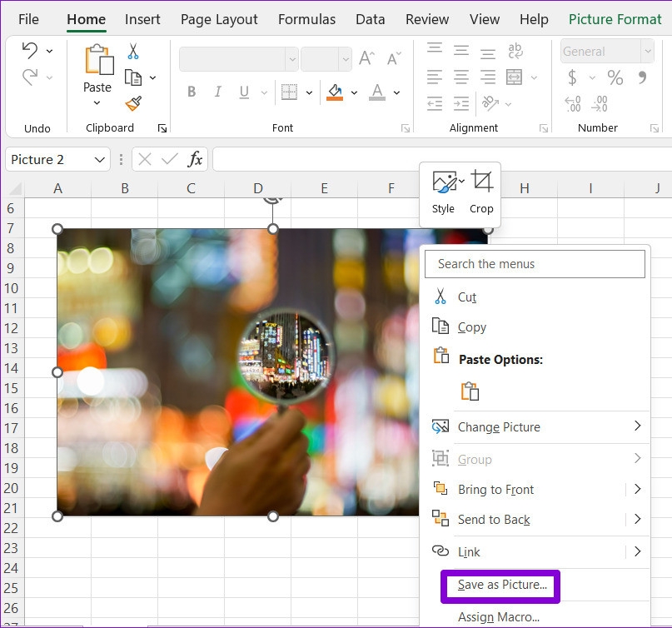Viewport: 672px width, 628px height.
Task: Click the Copy icon in Clipboard group
Action: point(133,77)
